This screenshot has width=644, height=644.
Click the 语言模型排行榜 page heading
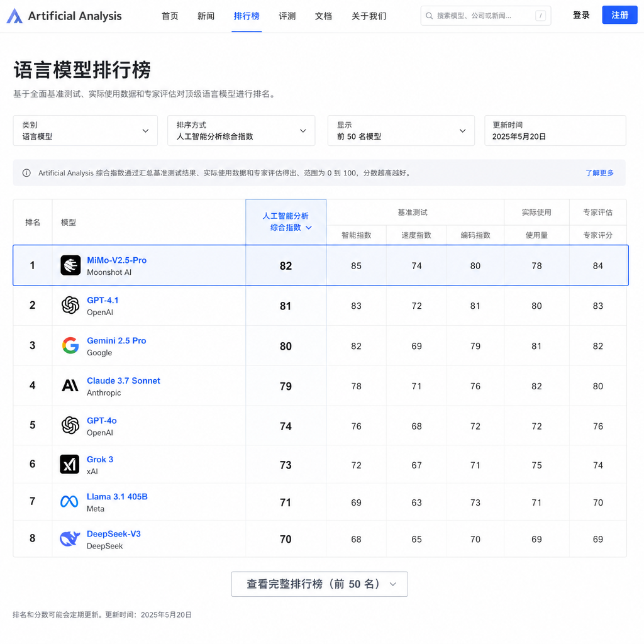click(82, 70)
